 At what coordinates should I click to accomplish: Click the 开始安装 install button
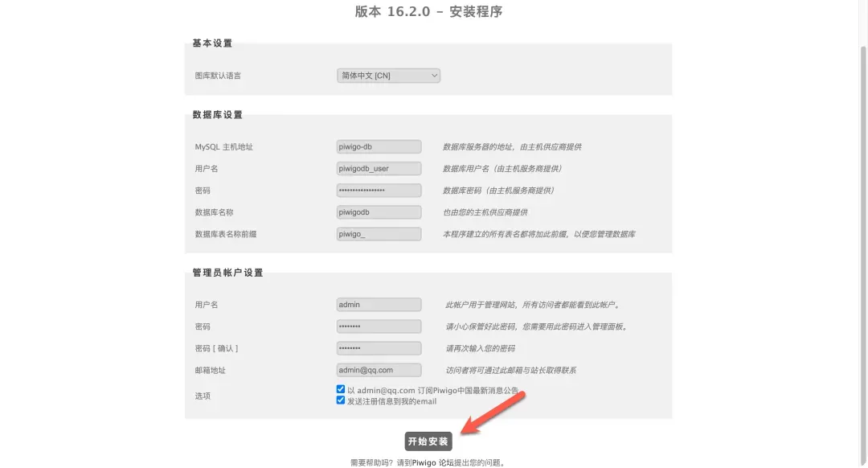tap(427, 441)
